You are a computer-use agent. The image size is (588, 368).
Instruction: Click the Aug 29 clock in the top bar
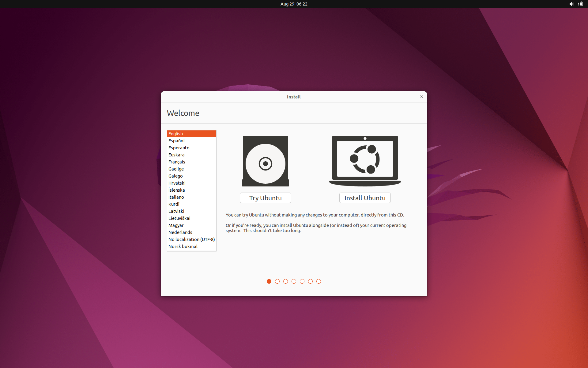294,4
